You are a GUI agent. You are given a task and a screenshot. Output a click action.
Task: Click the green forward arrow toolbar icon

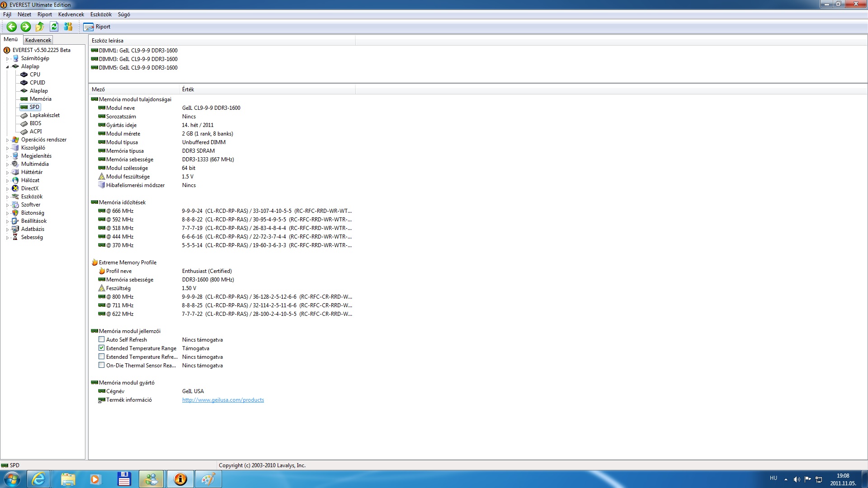(x=26, y=27)
